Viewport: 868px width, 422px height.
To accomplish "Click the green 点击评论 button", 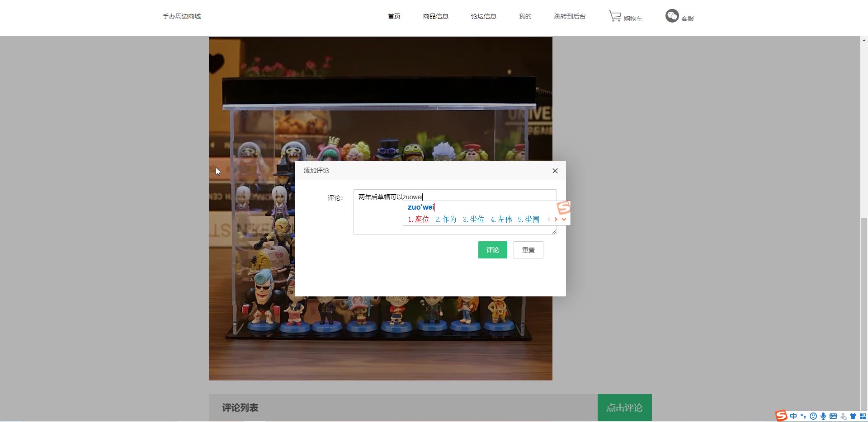I will (x=625, y=408).
